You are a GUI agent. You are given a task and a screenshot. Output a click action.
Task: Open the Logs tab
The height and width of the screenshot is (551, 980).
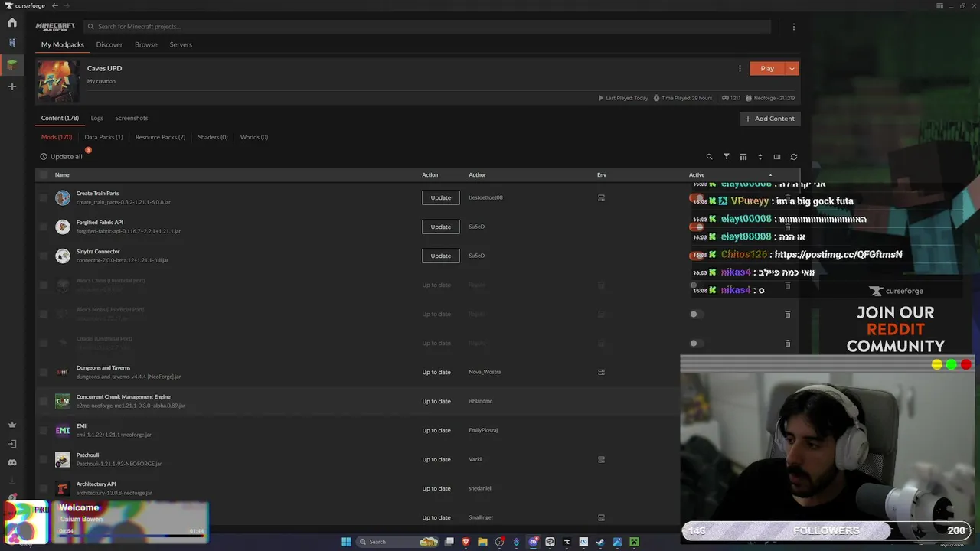[96, 118]
